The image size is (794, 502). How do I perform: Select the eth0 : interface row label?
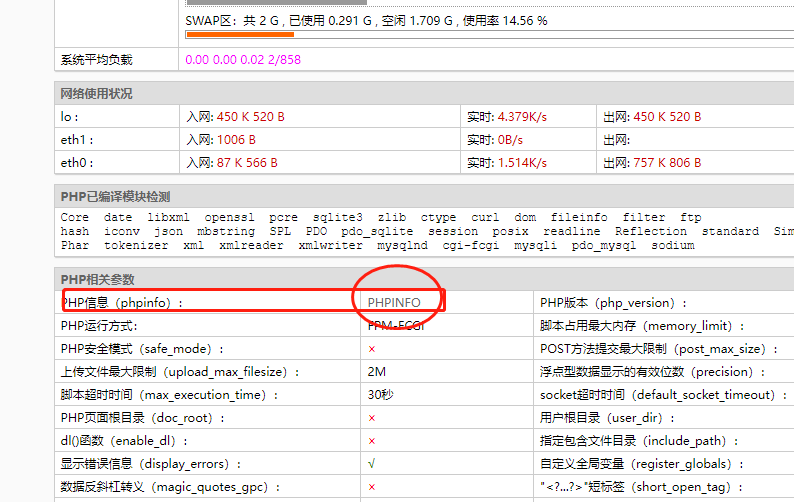click(x=76, y=163)
